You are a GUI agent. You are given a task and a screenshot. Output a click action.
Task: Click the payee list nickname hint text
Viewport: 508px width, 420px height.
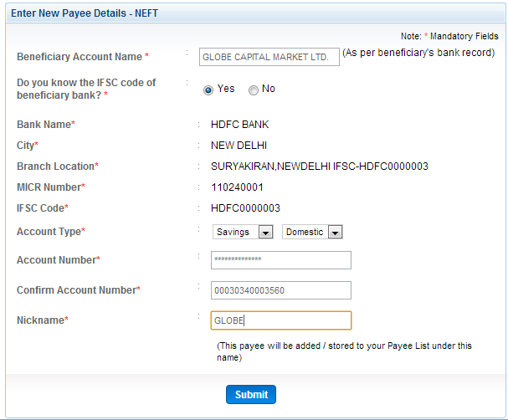(x=344, y=351)
